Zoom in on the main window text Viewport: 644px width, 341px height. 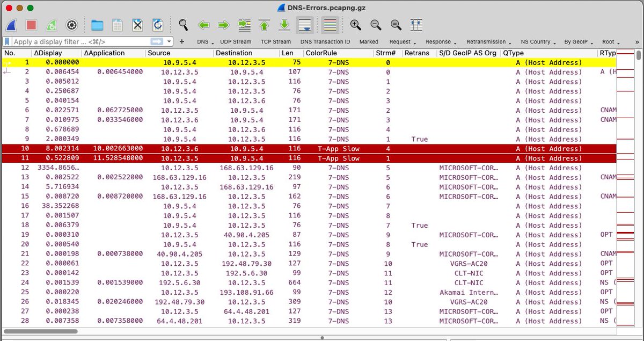coord(355,25)
